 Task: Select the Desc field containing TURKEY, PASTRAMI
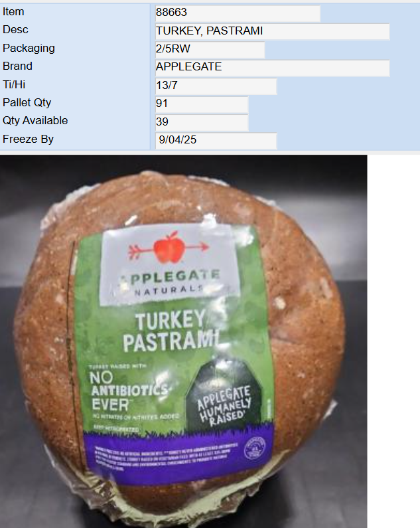click(272, 31)
